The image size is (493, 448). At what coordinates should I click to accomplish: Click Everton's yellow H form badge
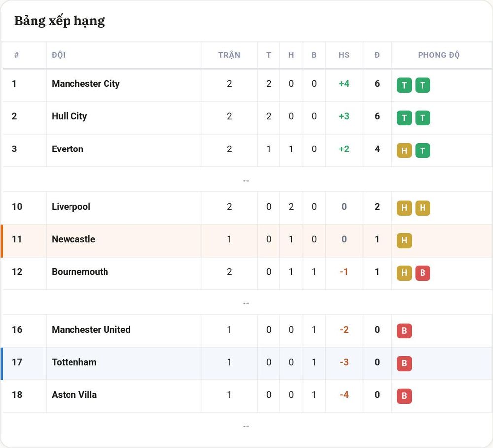404,150
